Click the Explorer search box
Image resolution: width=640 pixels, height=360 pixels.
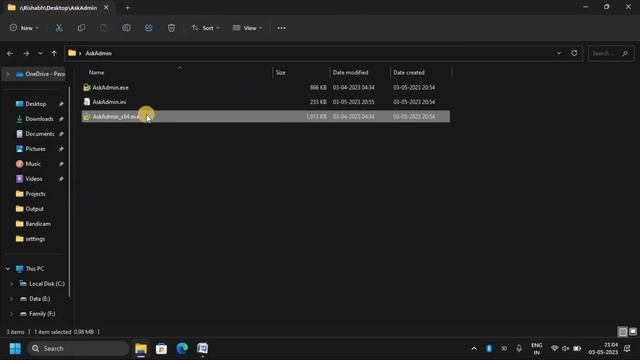pyautogui.click(x=611, y=53)
